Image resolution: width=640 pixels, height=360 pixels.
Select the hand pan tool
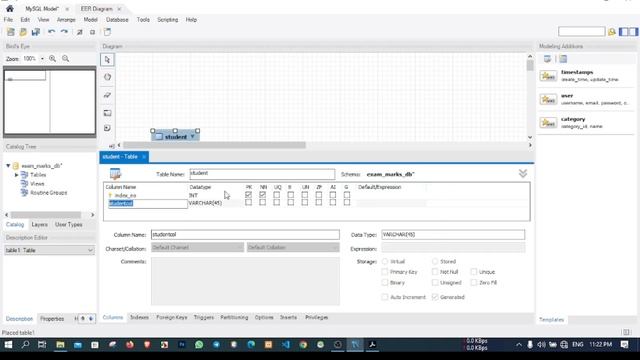[x=107, y=77]
